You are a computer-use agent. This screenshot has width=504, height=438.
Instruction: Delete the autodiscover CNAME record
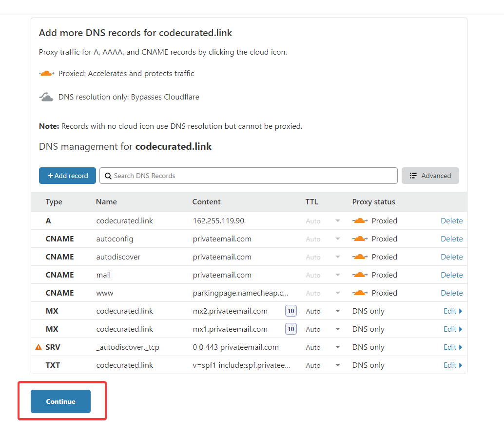(x=452, y=257)
